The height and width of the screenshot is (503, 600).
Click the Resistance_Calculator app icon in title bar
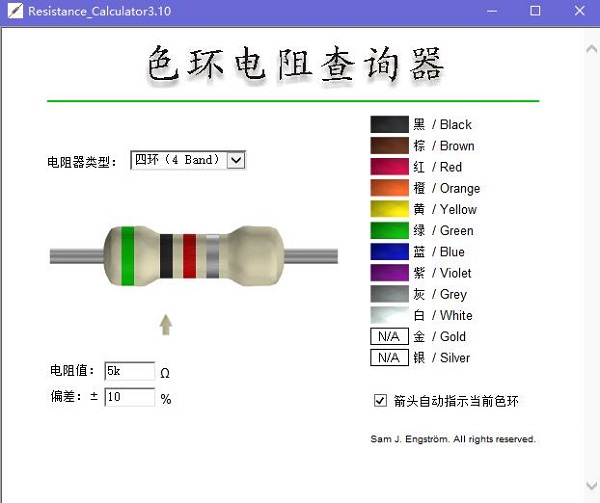pos(15,11)
